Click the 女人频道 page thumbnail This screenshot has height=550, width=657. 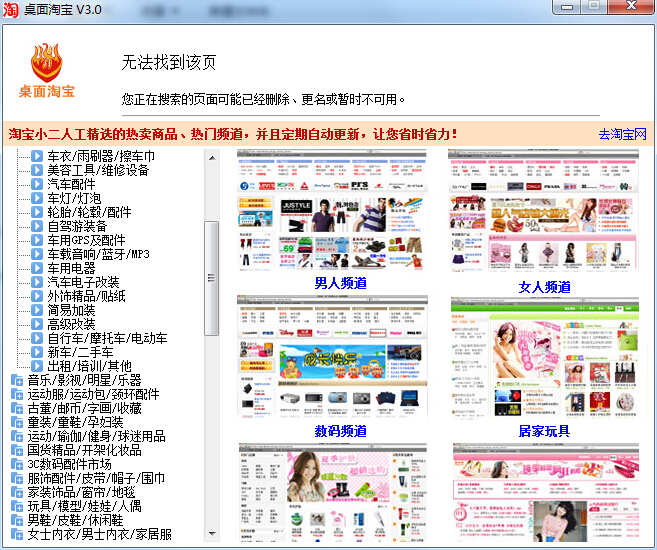coord(543,210)
